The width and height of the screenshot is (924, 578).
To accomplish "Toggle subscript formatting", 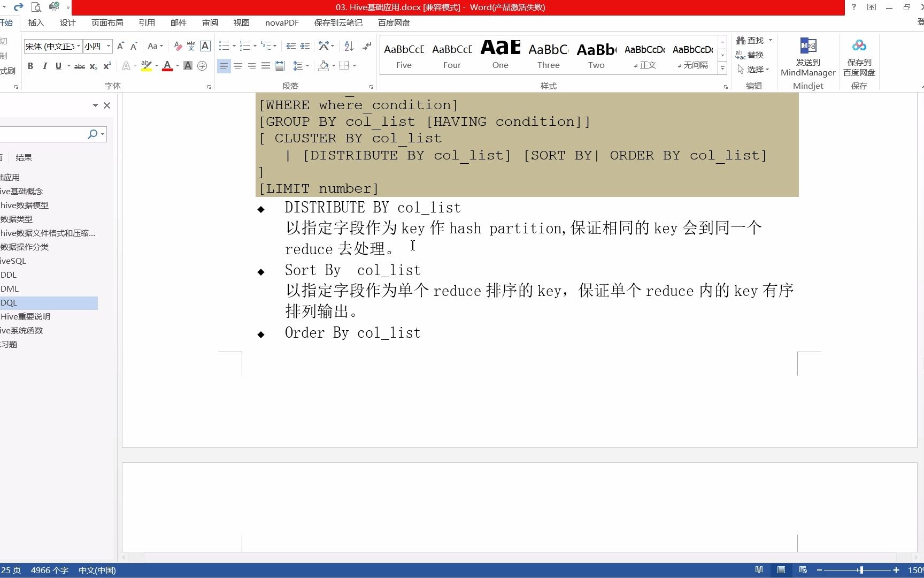I will click(x=93, y=66).
